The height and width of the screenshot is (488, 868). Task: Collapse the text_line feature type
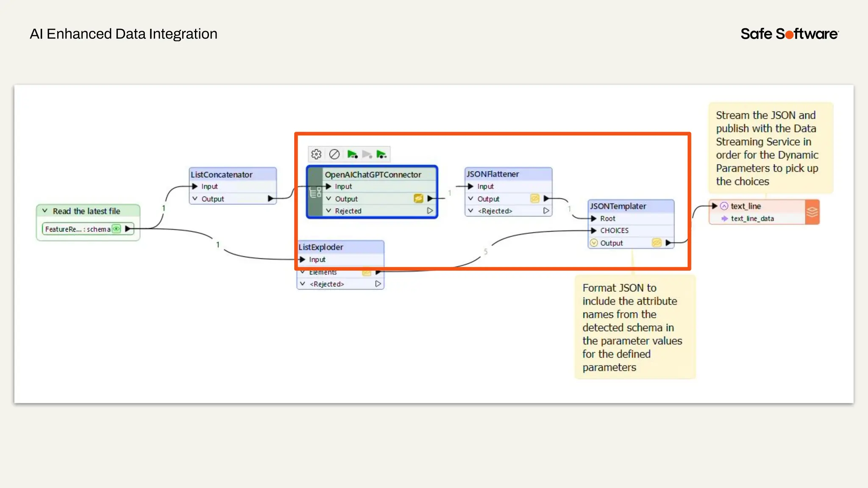(724, 206)
